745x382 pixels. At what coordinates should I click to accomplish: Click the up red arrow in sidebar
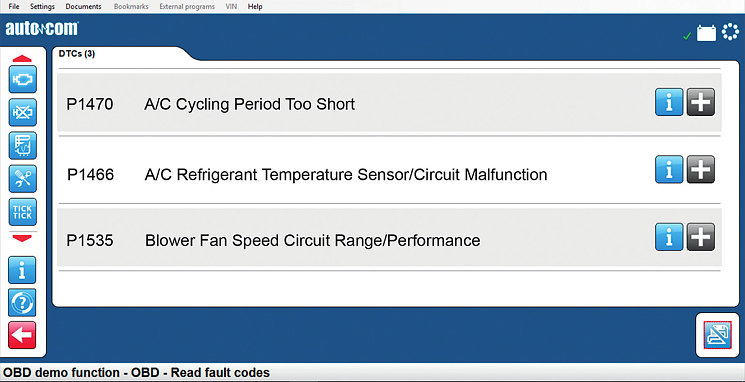tap(22, 59)
